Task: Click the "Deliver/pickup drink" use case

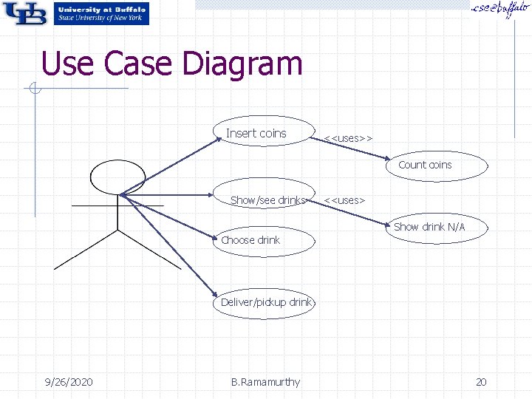Action: point(264,304)
